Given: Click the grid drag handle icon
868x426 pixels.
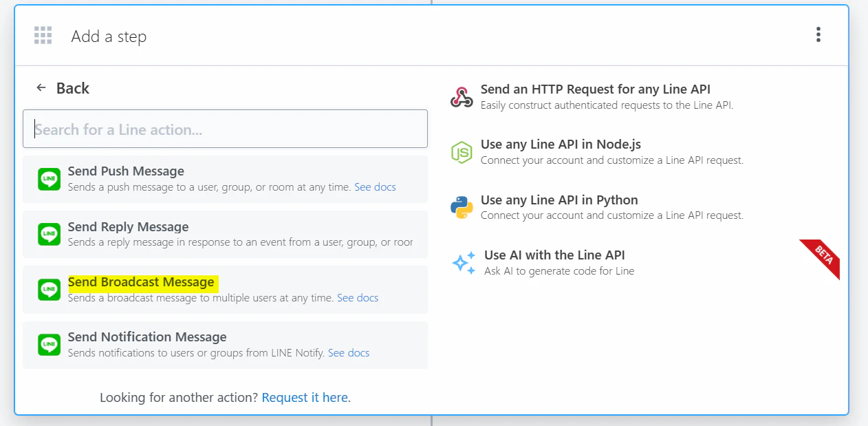Looking at the screenshot, I should click(43, 36).
